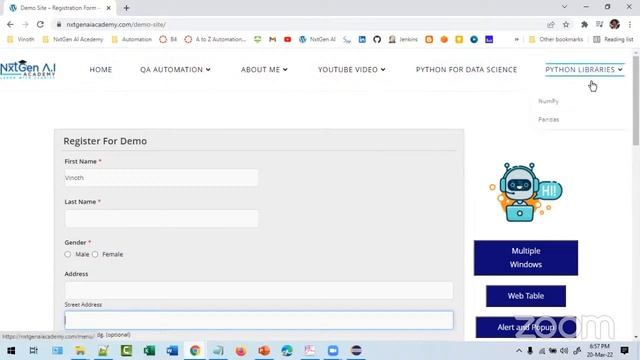Screen dimensions: 640x360
Task: Click the page vertical scrollbar
Action: point(636,100)
